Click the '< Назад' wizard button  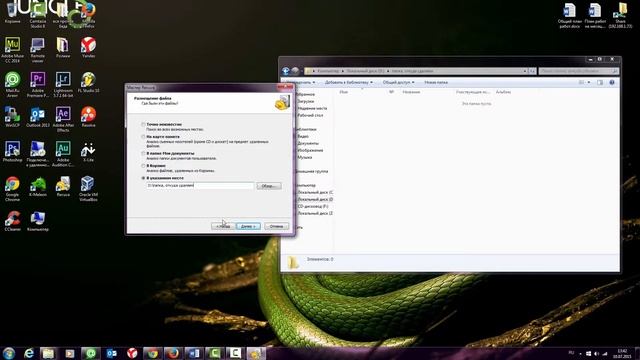[223, 226]
